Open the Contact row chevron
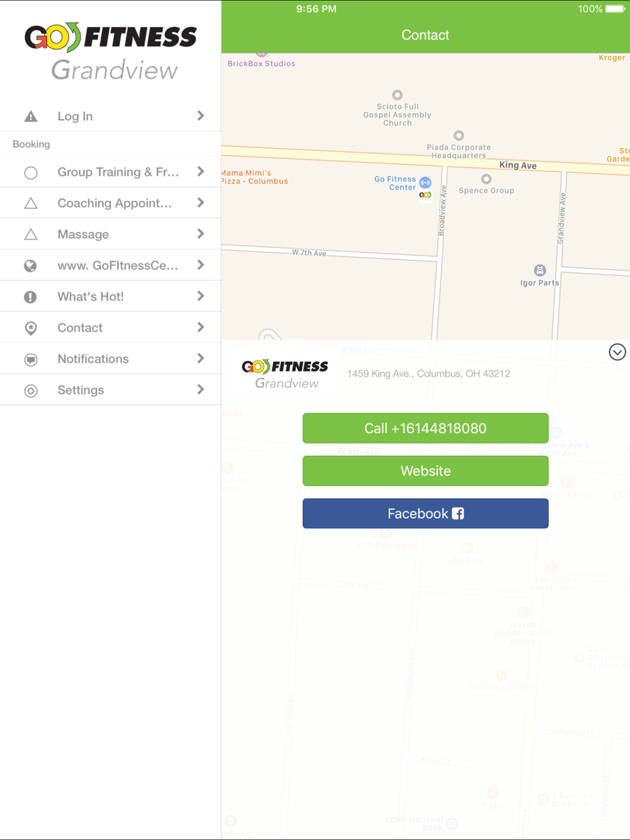630x840 pixels. pos(200,327)
